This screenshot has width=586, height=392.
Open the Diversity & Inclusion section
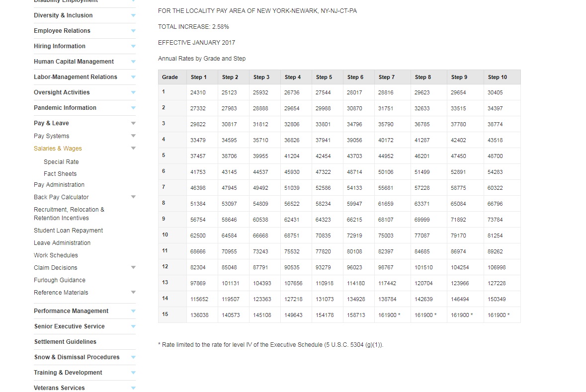(x=63, y=15)
